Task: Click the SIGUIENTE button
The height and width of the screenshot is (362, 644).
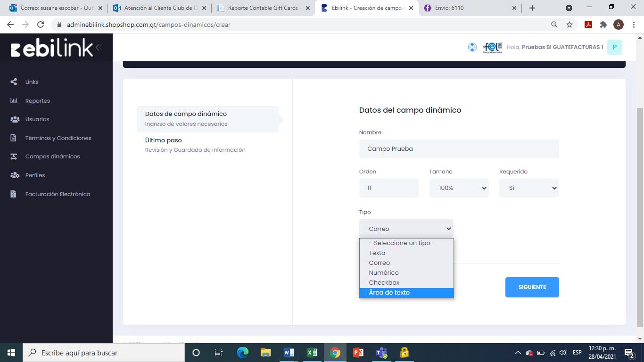Action: [532, 287]
